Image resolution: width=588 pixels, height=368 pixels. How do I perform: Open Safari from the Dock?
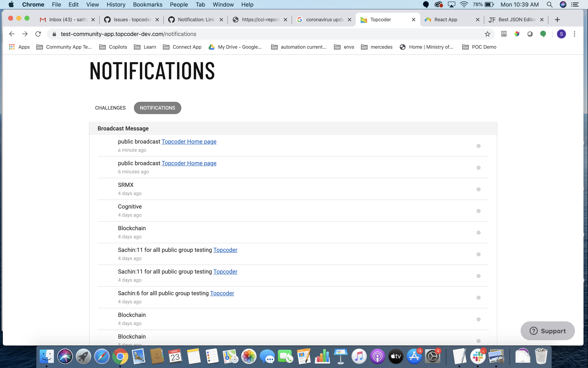(102, 357)
